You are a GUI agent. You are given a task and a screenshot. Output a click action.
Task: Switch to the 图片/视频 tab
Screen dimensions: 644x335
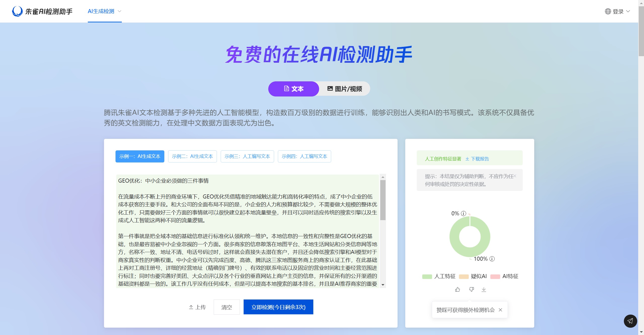pyautogui.click(x=345, y=89)
